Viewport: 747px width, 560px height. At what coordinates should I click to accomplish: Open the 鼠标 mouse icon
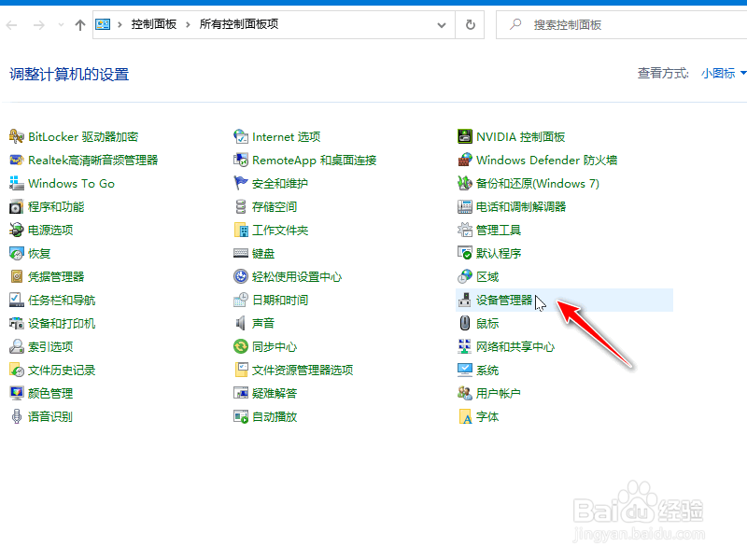tap(464, 323)
